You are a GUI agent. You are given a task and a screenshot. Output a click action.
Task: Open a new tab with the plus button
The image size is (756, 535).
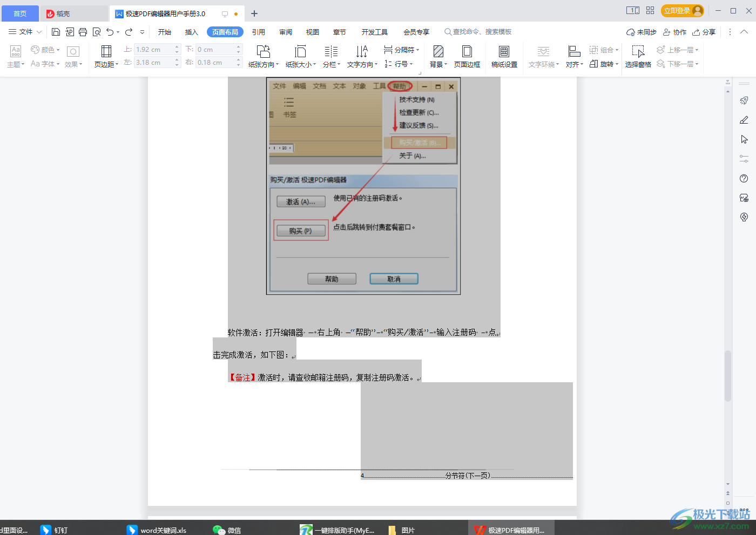coord(254,13)
